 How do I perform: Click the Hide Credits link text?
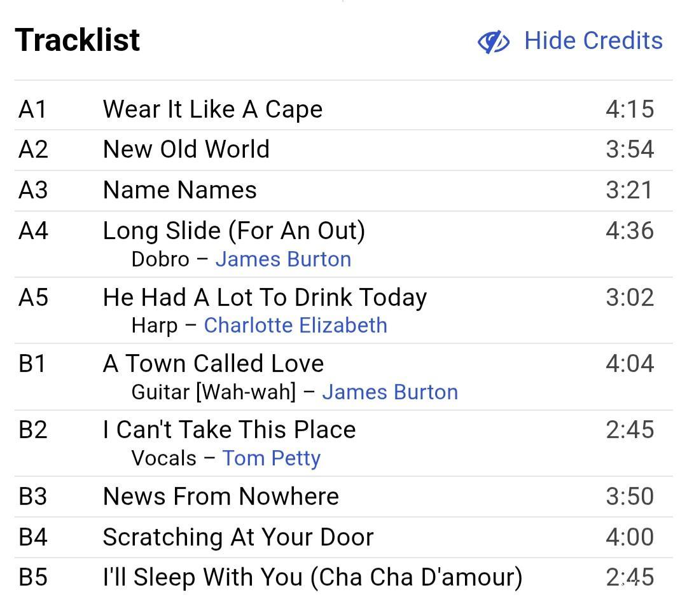pos(593,41)
